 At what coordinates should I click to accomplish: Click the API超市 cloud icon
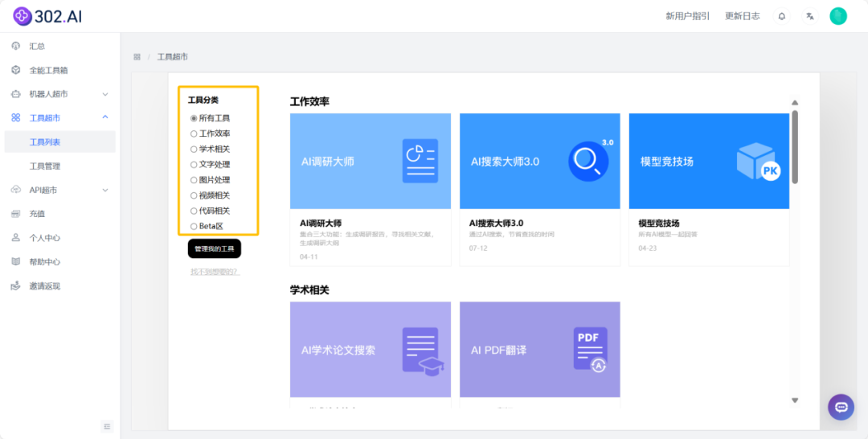pos(16,190)
